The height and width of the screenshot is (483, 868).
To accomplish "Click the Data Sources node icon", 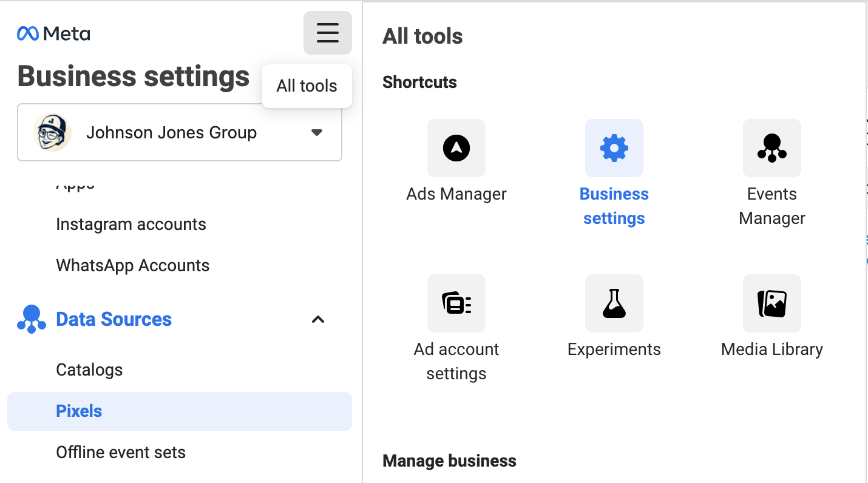I will coord(32,319).
